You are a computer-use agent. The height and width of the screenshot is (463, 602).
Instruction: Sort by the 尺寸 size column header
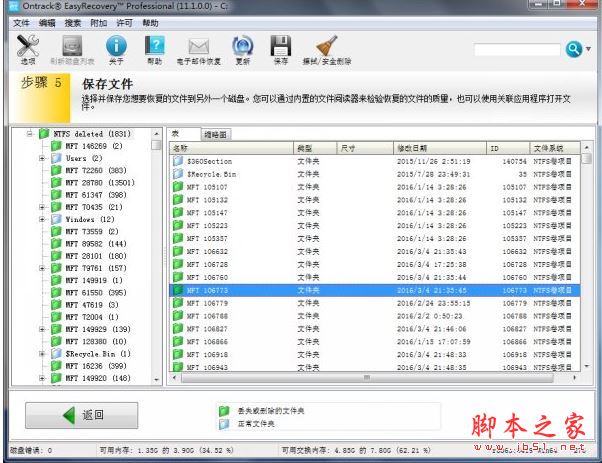(x=365, y=148)
